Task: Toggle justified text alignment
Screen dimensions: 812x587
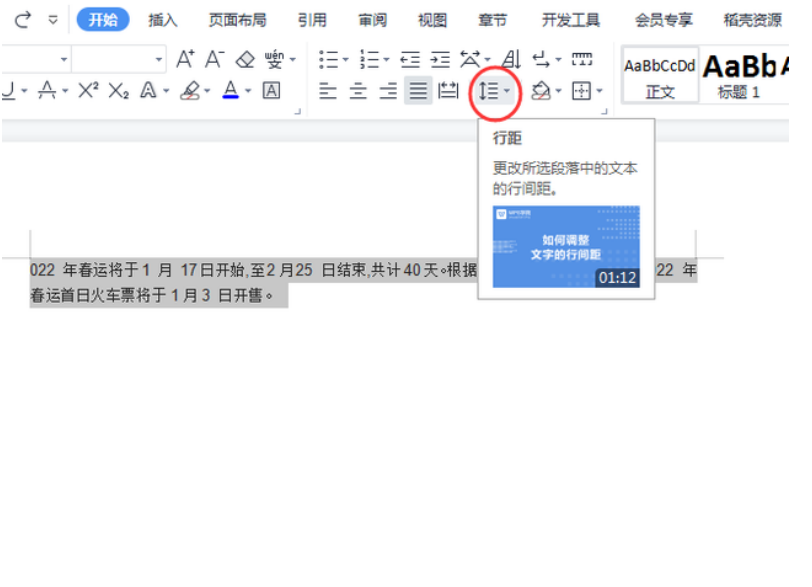Action: [x=418, y=92]
